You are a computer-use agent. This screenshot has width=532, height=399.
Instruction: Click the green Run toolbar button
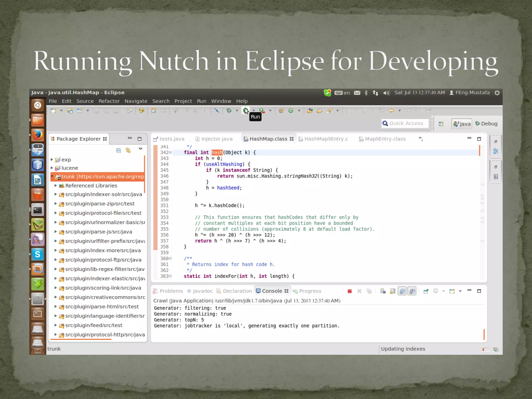pos(245,111)
